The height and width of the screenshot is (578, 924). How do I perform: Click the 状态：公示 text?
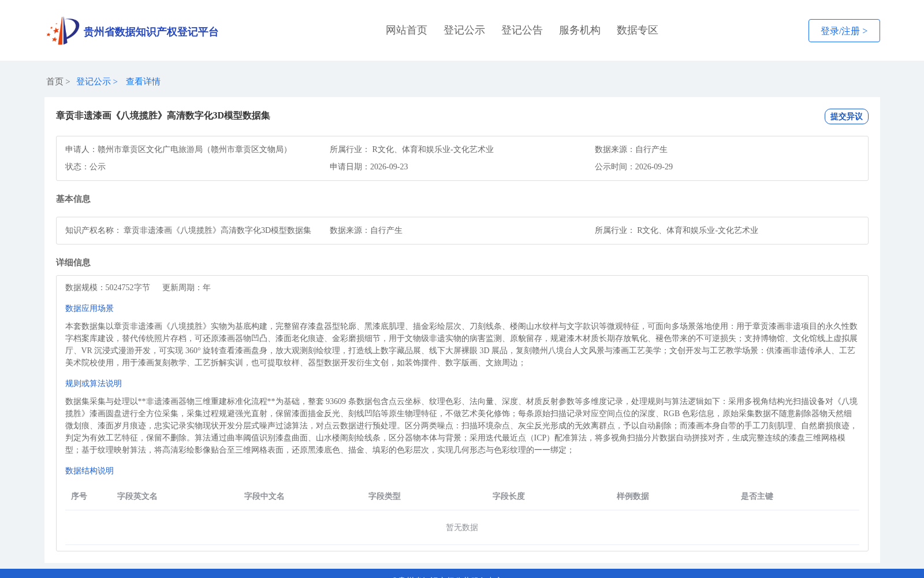(x=85, y=167)
